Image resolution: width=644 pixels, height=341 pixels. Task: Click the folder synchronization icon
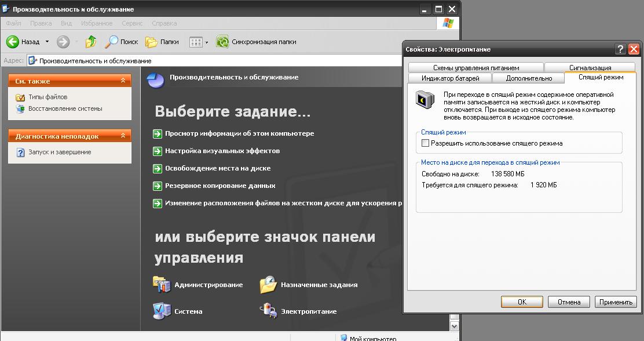click(x=222, y=42)
